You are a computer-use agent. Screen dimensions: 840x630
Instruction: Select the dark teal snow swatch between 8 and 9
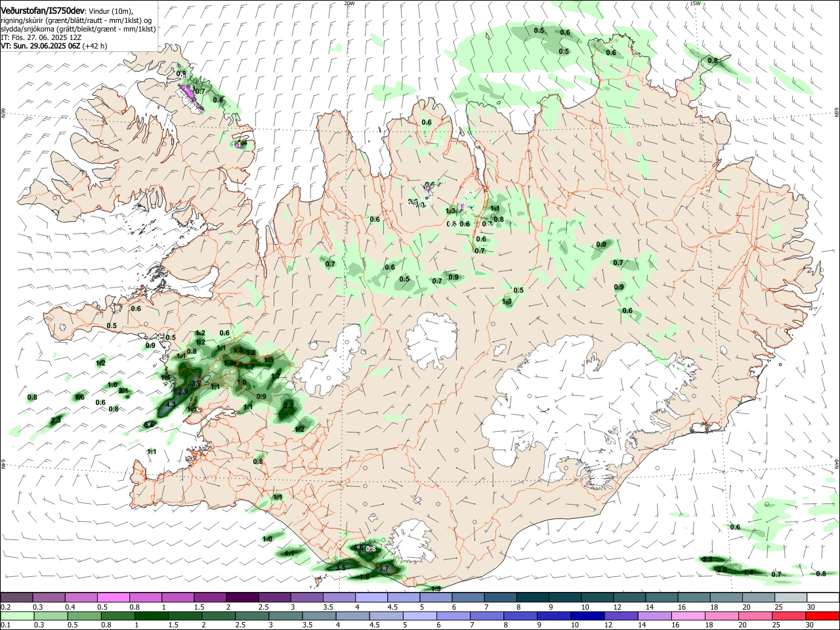click(x=533, y=597)
